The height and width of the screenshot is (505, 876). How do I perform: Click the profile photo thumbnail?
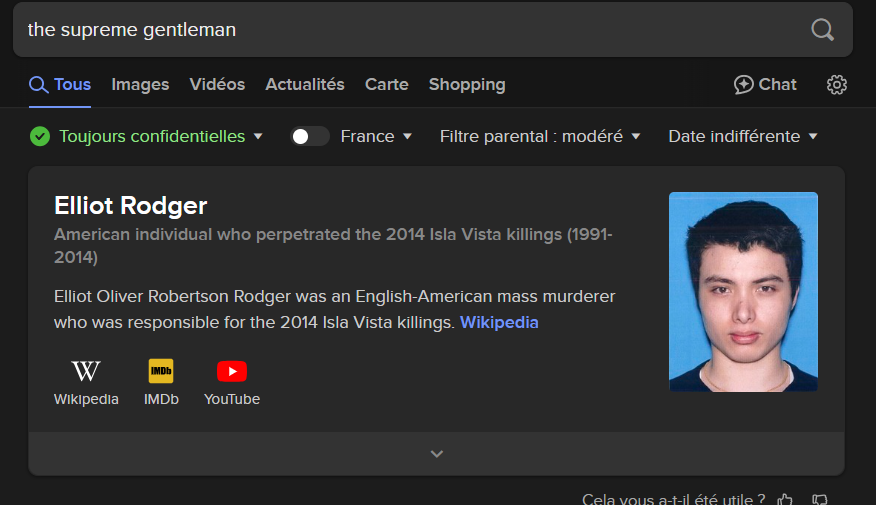point(743,291)
